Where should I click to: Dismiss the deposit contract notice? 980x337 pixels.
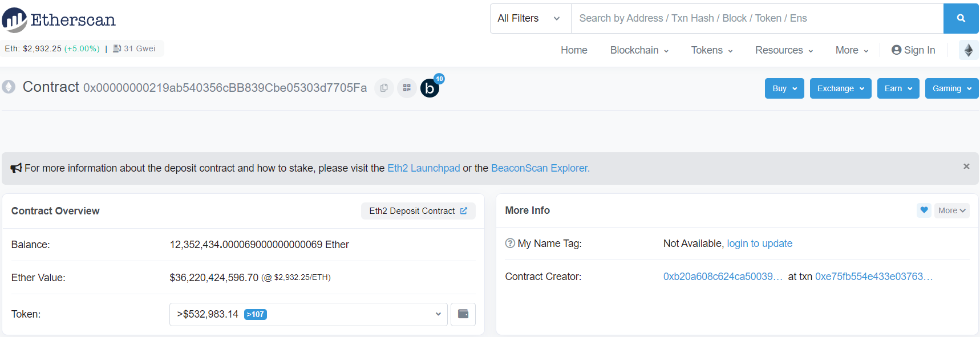click(966, 167)
